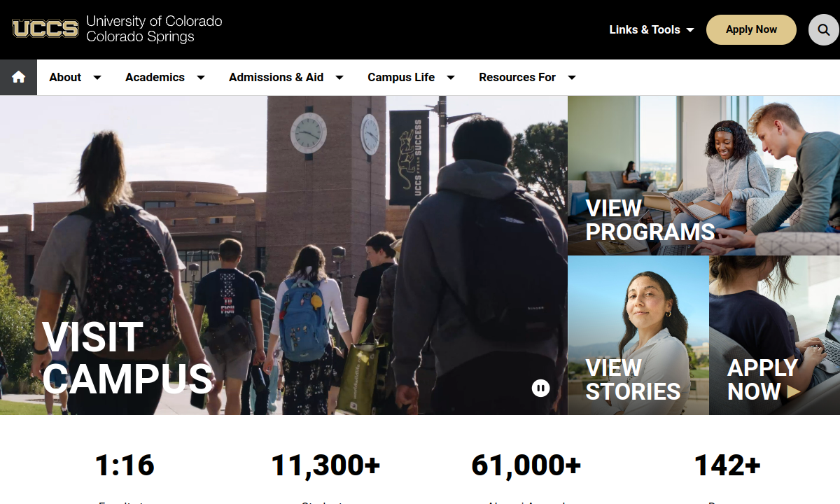Image resolution: width=840 pixels, height=504 pixels.
Task: Open the View Programs tile
Action: 703,176
